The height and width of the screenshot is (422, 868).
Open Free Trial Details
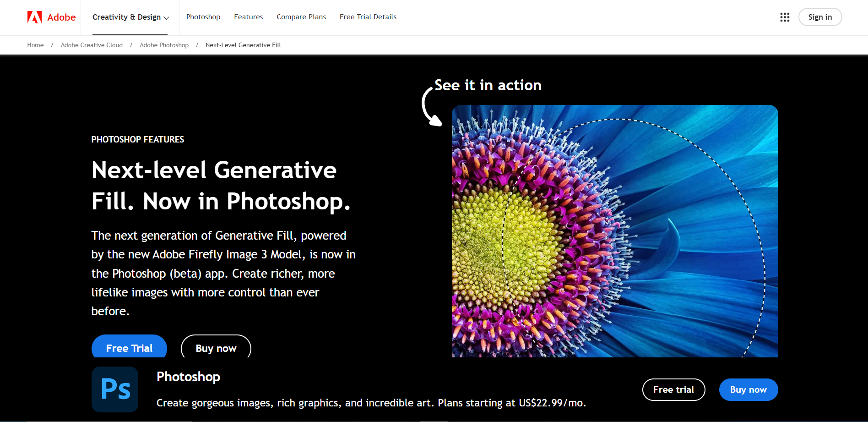tap(368, 17)
